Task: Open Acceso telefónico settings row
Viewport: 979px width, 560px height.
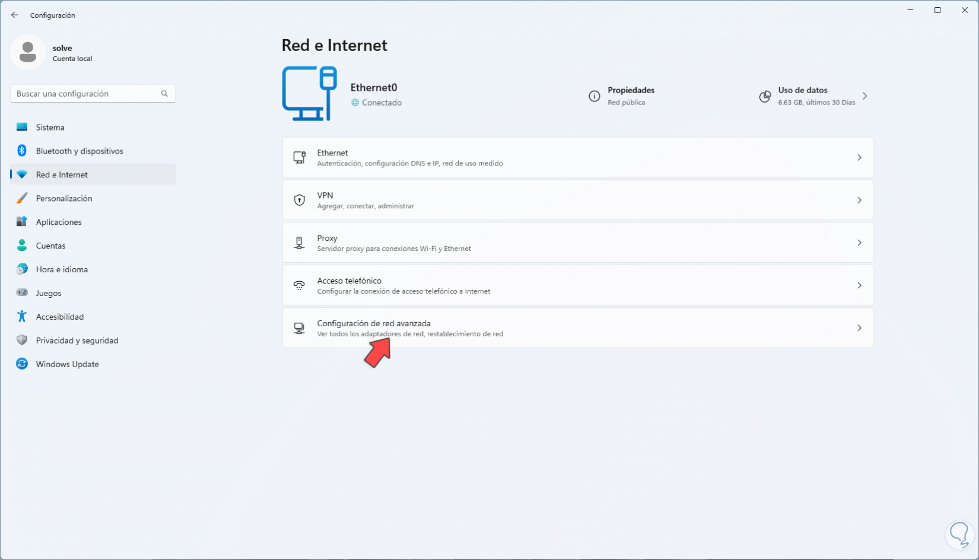Action: (578, 285)
